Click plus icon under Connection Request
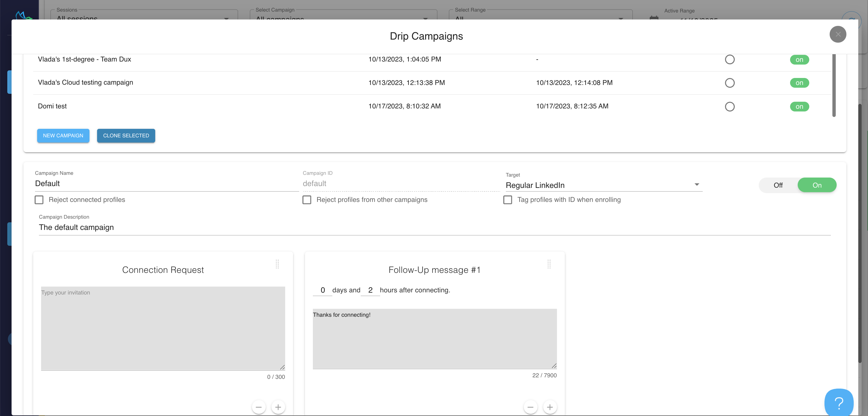The image size is (868, 416). [x=278, y=407]
